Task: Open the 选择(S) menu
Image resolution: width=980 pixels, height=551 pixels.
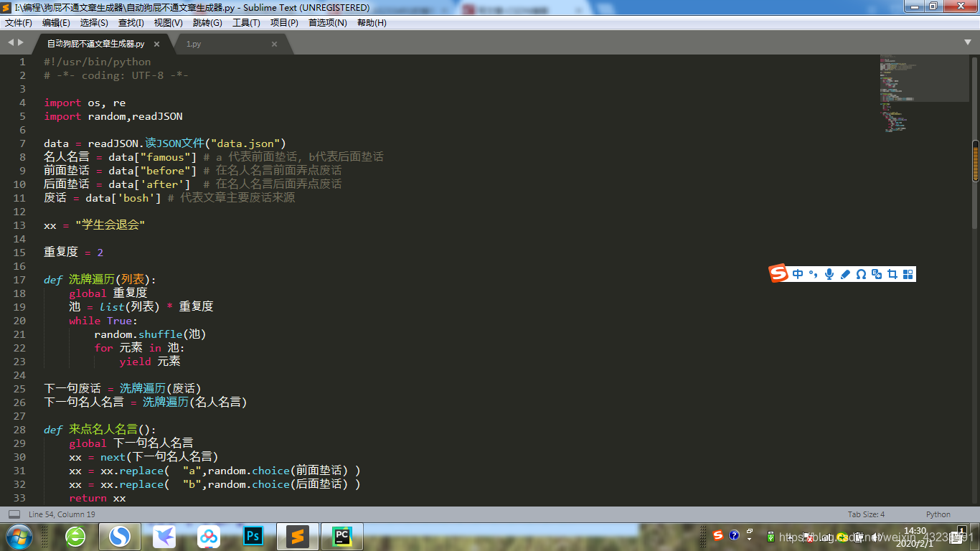Action: 94,23
